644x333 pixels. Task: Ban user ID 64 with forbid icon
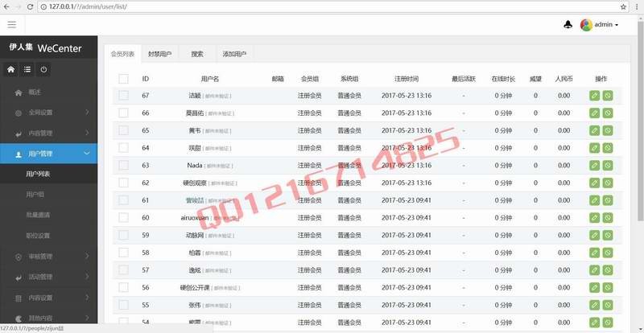tap(608, 148)
